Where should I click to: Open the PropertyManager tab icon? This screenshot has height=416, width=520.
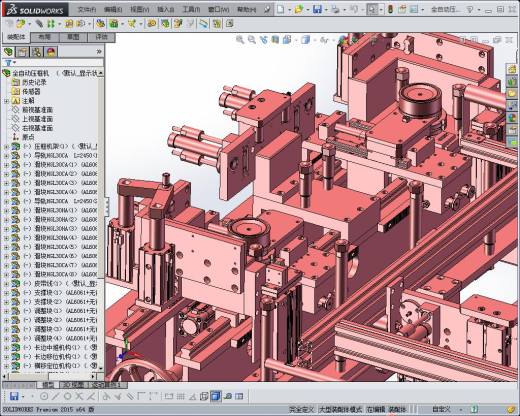[22, 52]
